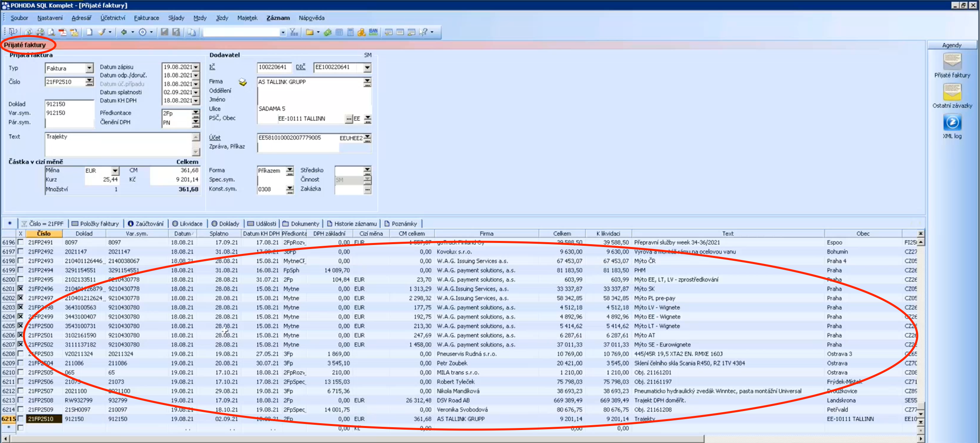Switch to the Položky faktury tab
Image resolution: width=980 pixels, height=443 pixels.
pyautogui.click(x=95, y=224)
